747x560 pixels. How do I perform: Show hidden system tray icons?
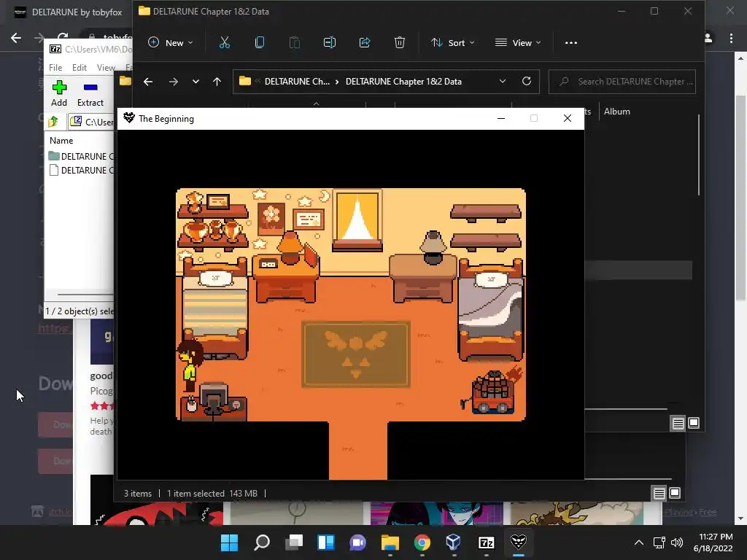click(x=639, y=542)
